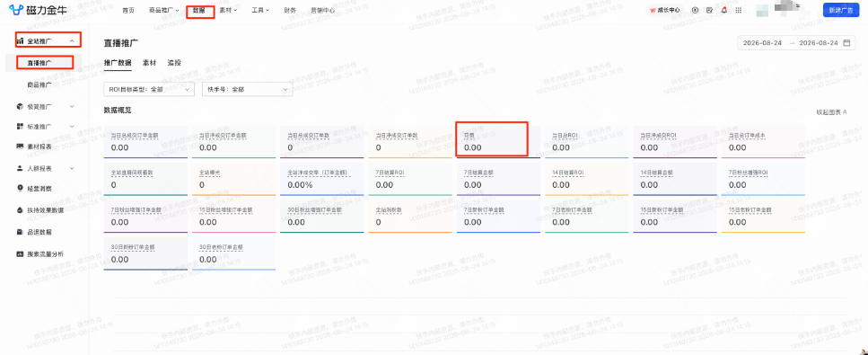Viewport: 868px width, 355px height.
Task: Click the 人群报表 person icon
Action: [20, 168]
